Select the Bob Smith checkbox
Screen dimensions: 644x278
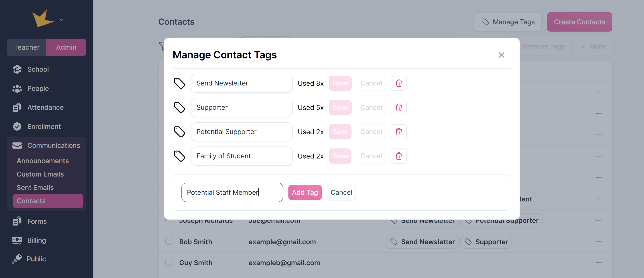tap(169, 241)
